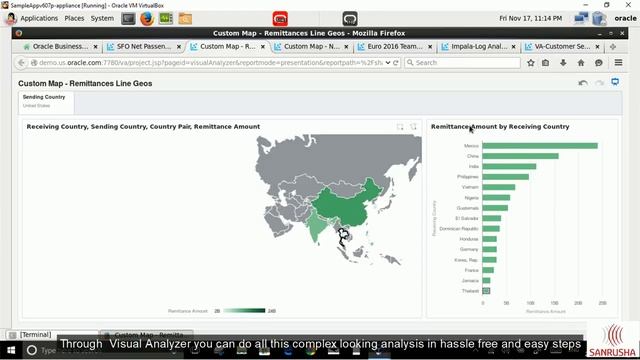The height and width of the screenshot is (360, 640).
Task: Launch terminal from the top panel
Action: pos(128,19)
